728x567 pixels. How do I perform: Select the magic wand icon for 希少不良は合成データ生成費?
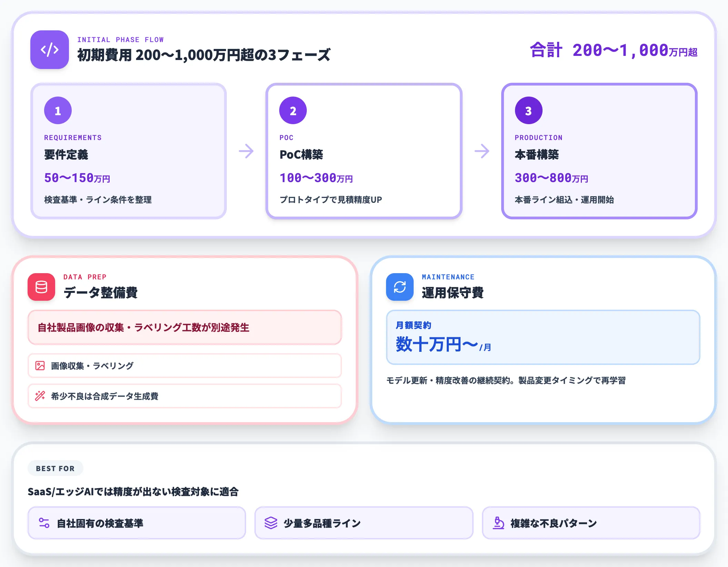40,396
